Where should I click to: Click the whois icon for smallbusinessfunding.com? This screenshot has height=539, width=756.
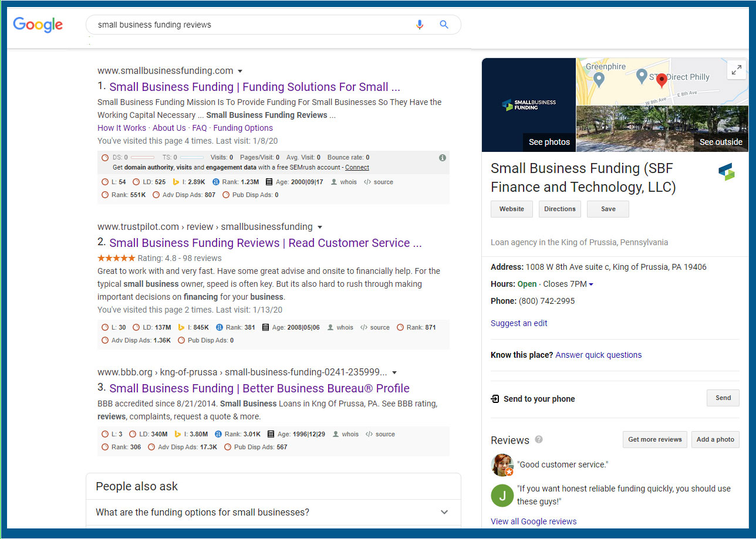(335, 182)
